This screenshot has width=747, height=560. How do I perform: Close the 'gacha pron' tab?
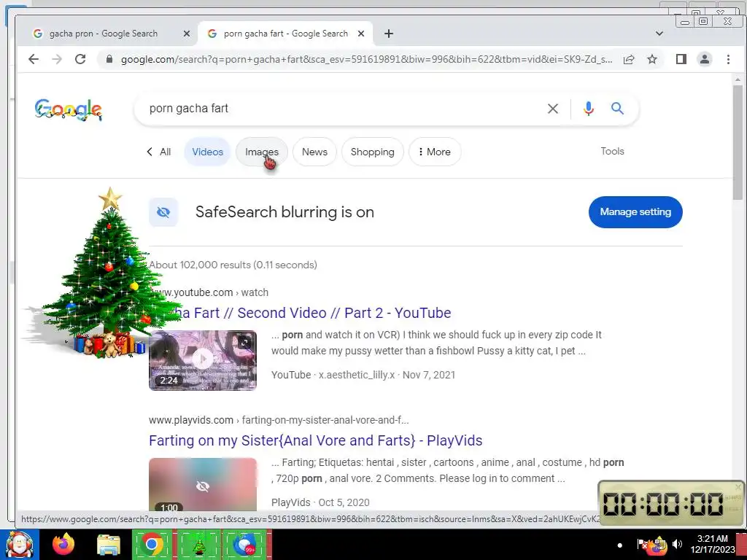click(187, 34)
